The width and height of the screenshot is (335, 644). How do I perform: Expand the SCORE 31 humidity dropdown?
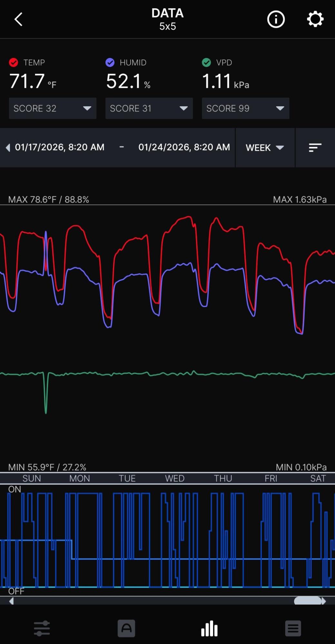tap(149, 109)
